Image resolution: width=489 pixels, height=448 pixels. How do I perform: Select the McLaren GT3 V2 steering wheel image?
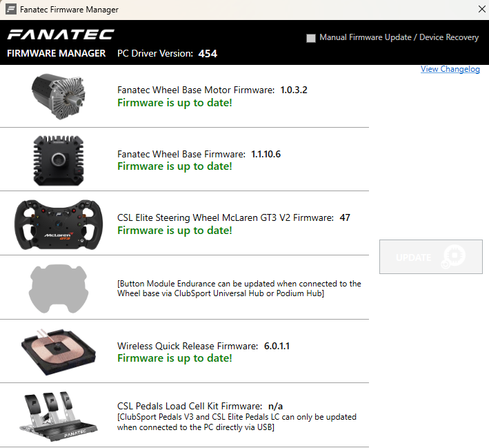tap(59, 224)
